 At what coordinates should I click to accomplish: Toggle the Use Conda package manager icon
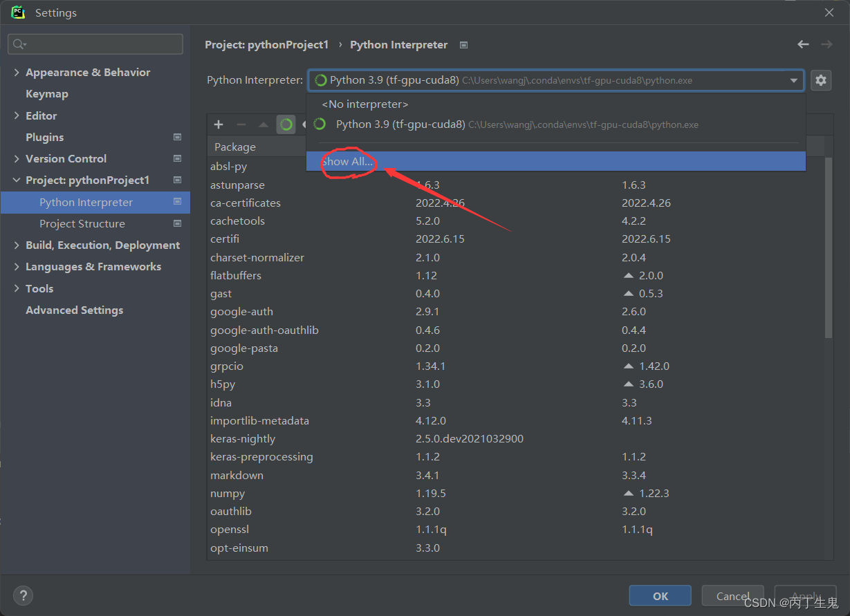pyautogui.click(x=286, y=124)
